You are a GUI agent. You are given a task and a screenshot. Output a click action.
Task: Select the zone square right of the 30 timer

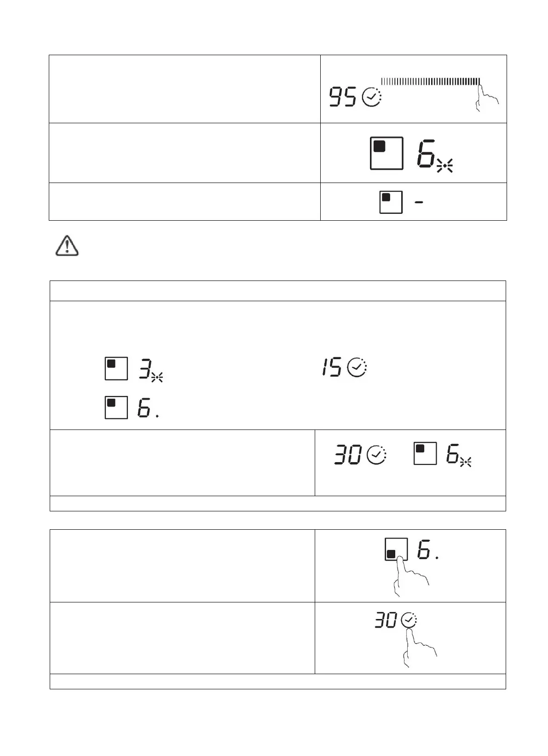pos(425,453)
